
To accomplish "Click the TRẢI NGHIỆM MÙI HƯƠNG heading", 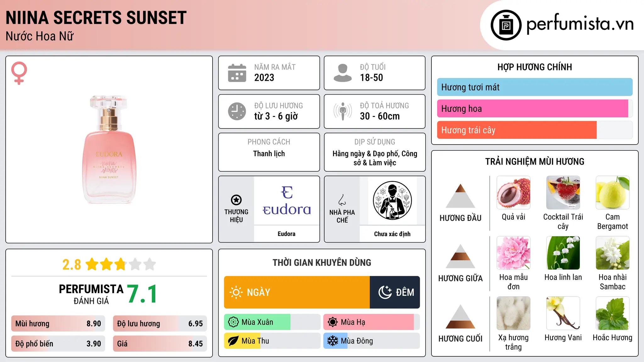I will (535, 162).
